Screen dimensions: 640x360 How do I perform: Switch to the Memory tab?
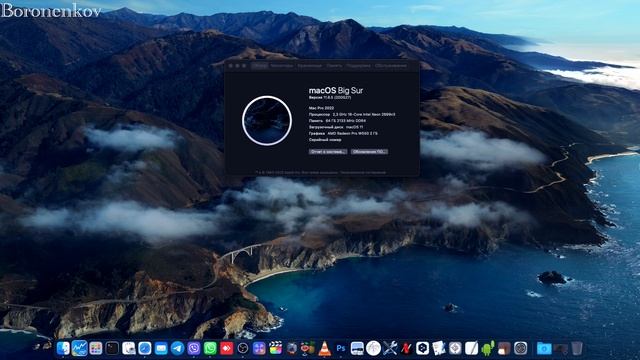334,66
